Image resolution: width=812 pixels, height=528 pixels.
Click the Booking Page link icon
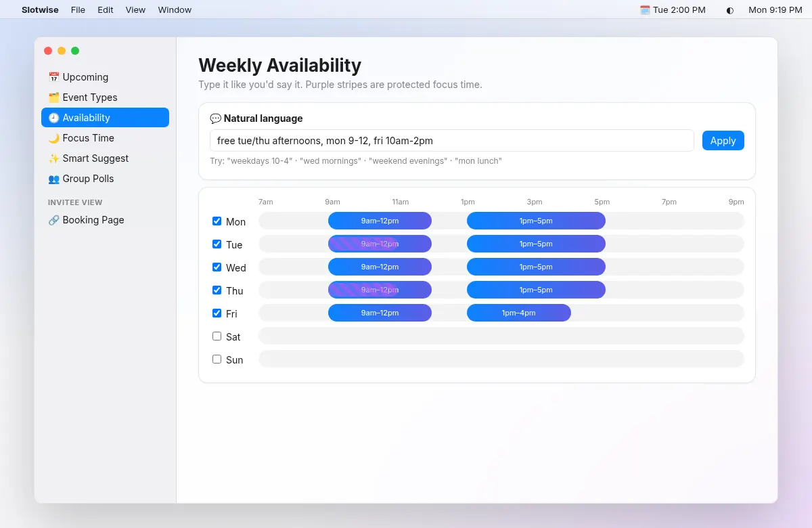point(53,220)
